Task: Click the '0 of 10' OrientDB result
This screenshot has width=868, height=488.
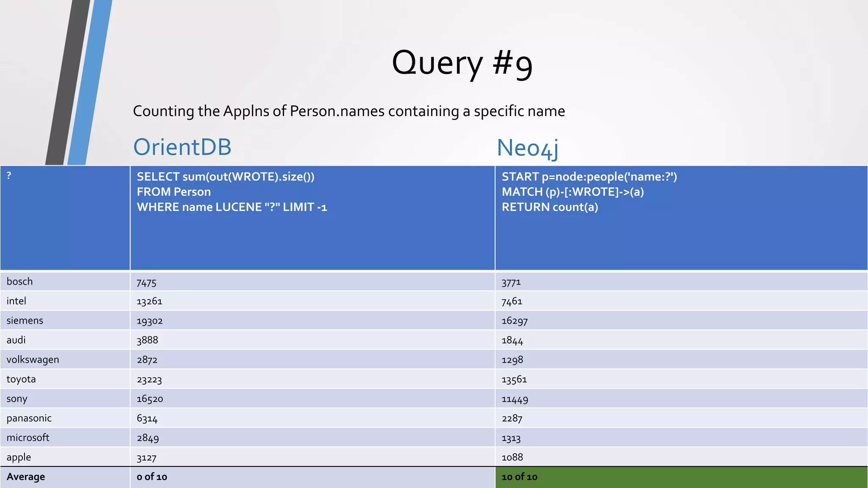Action: [x=152, y=477]
